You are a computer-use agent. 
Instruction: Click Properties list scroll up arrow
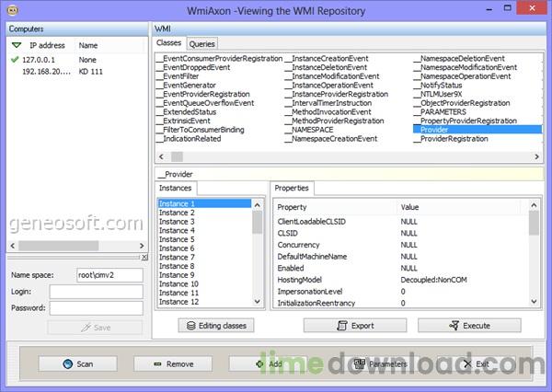pos(534,205)
